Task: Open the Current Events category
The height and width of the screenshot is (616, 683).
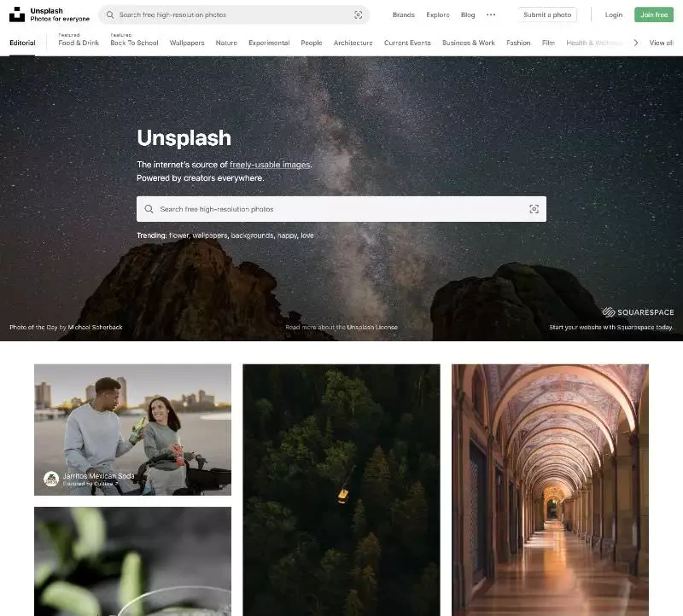Action: tap(407, 43)
